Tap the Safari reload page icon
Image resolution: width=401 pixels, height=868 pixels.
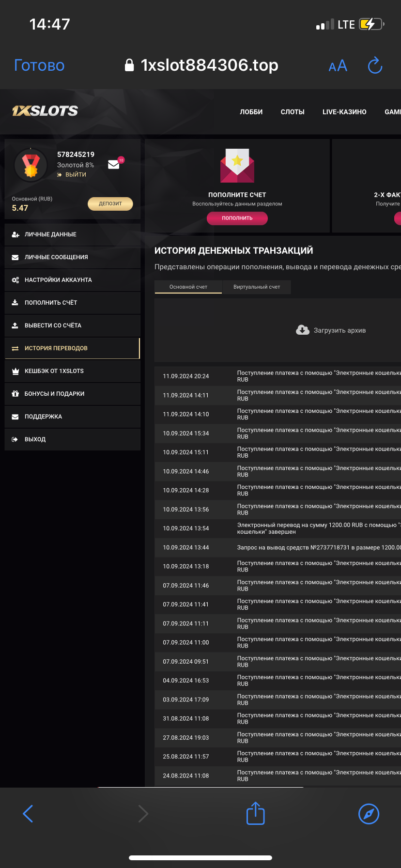[x=375, y=65]
